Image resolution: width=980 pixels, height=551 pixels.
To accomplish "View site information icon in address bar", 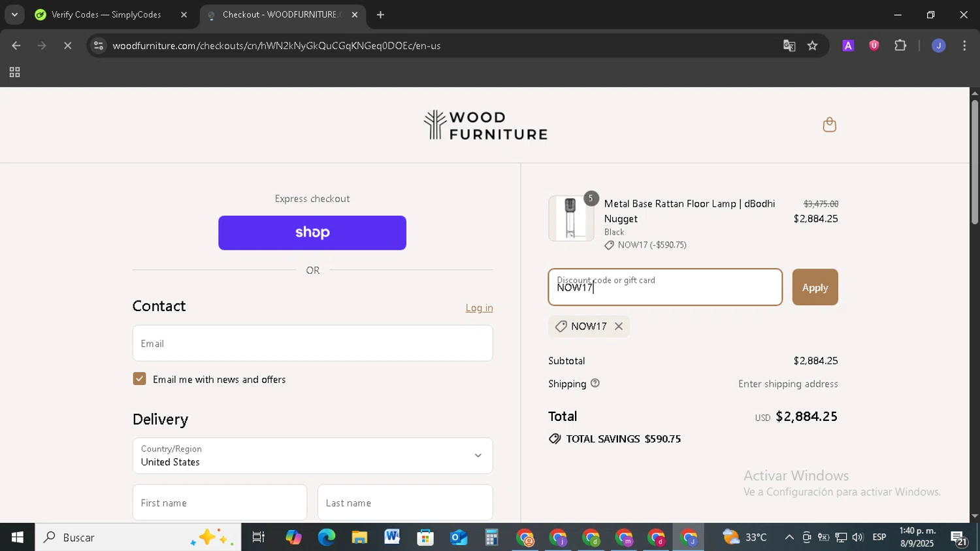I will (x=98, y=46).
